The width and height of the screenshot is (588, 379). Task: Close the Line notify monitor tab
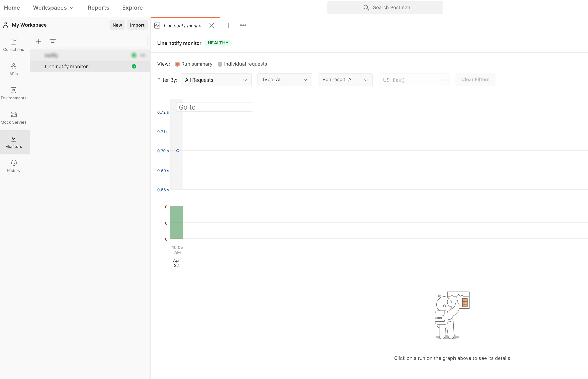212,25
